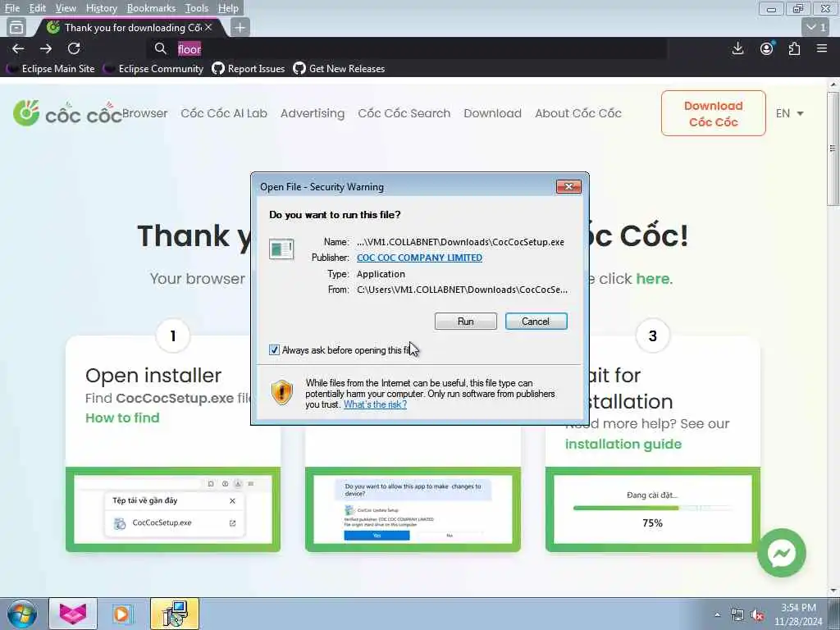The height and width of the screenshot is (630, 840).
Task: Click the shield warning icon
Action: point(282,391)
